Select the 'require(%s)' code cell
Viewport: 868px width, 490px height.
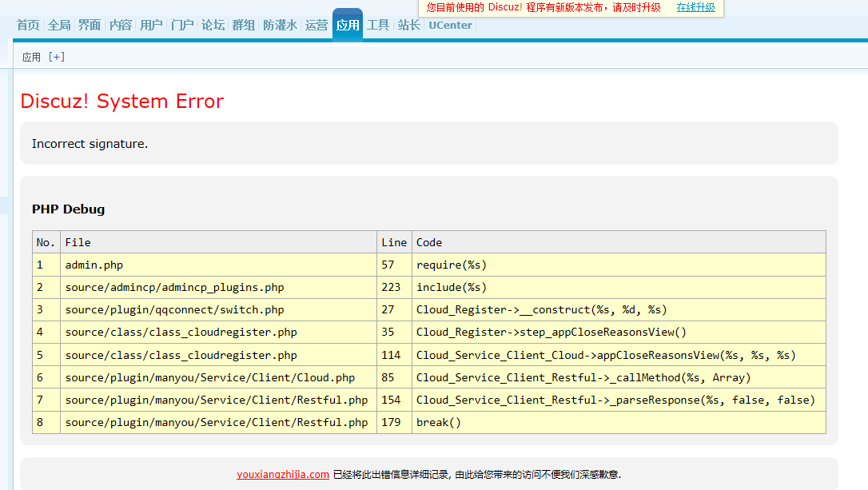tap(619, 265)
